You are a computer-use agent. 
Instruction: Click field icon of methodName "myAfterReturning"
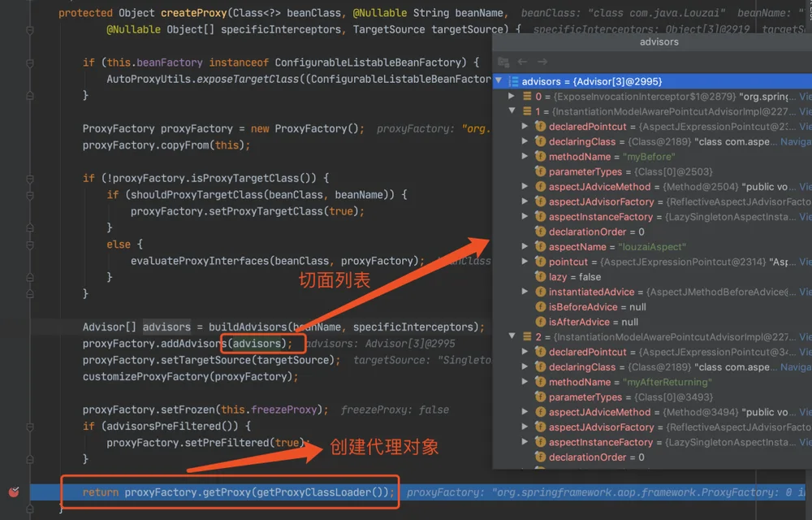point(540,382)
